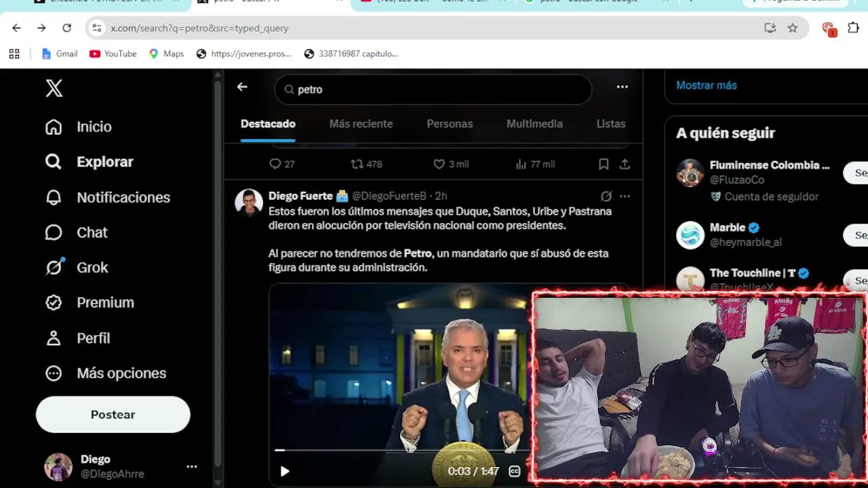The height and width of the screenshot is (488, 868).
Task: Open the more menu on Diego Fuerte's post
Action: point(625,196)
